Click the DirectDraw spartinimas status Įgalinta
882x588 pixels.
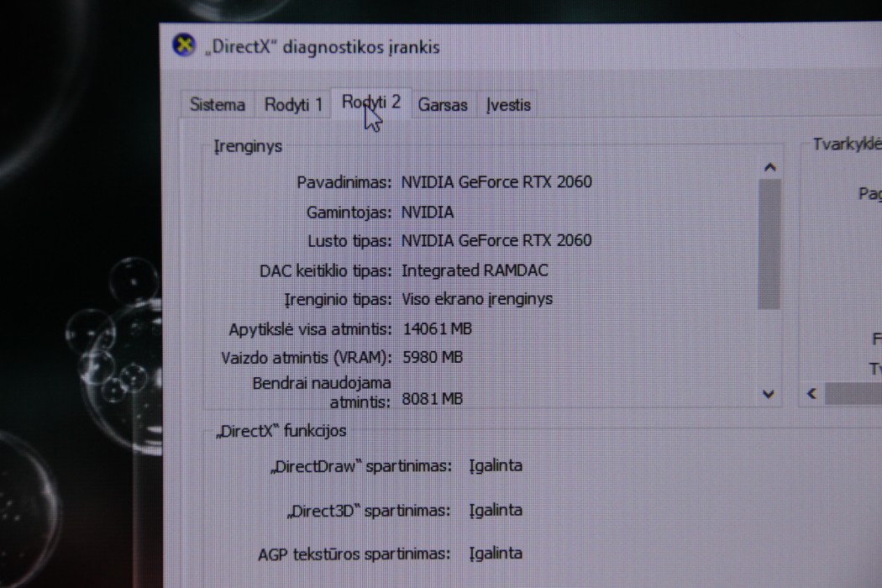pyautogui.click(x=496, y=466)
